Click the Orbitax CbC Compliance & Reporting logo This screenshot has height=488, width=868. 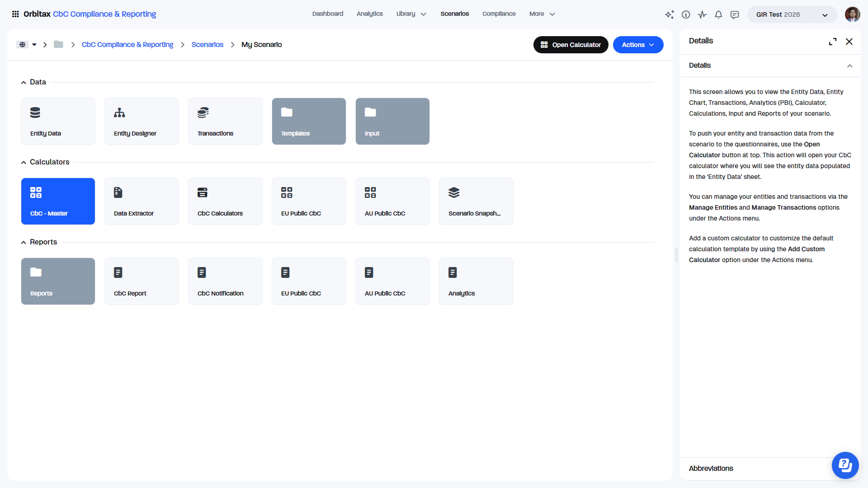click(90, 14)
